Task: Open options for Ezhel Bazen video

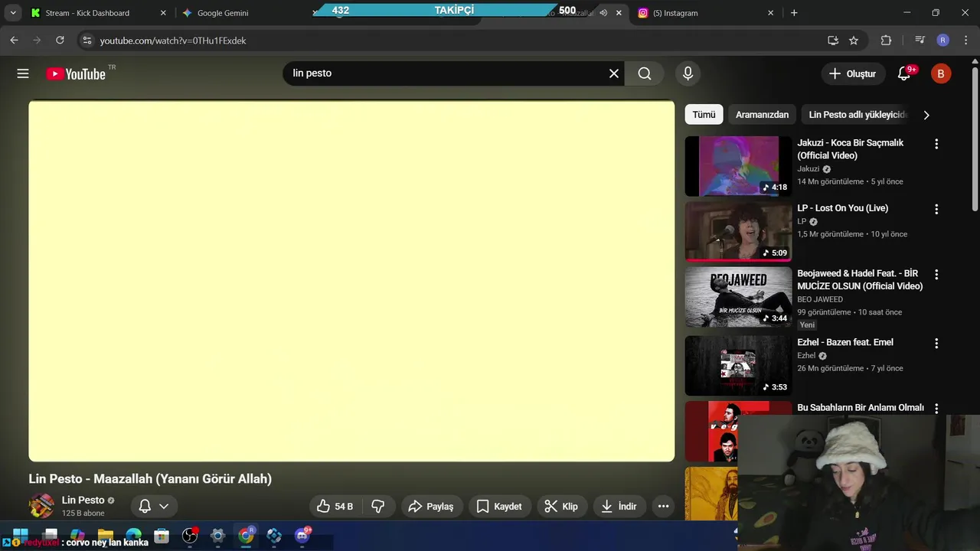Action: point(936,344)
